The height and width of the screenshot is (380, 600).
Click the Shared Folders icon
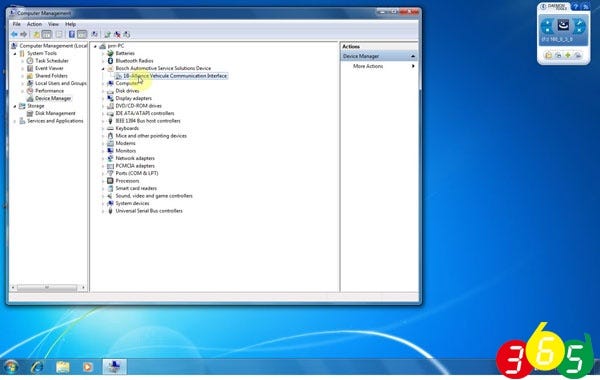click(x=30, y=76)
